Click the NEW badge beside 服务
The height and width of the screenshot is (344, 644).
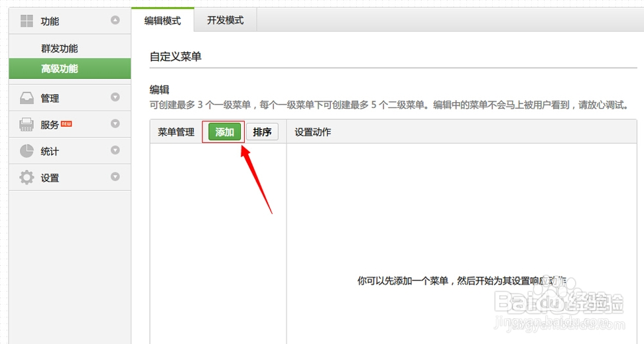click(66, 123)
